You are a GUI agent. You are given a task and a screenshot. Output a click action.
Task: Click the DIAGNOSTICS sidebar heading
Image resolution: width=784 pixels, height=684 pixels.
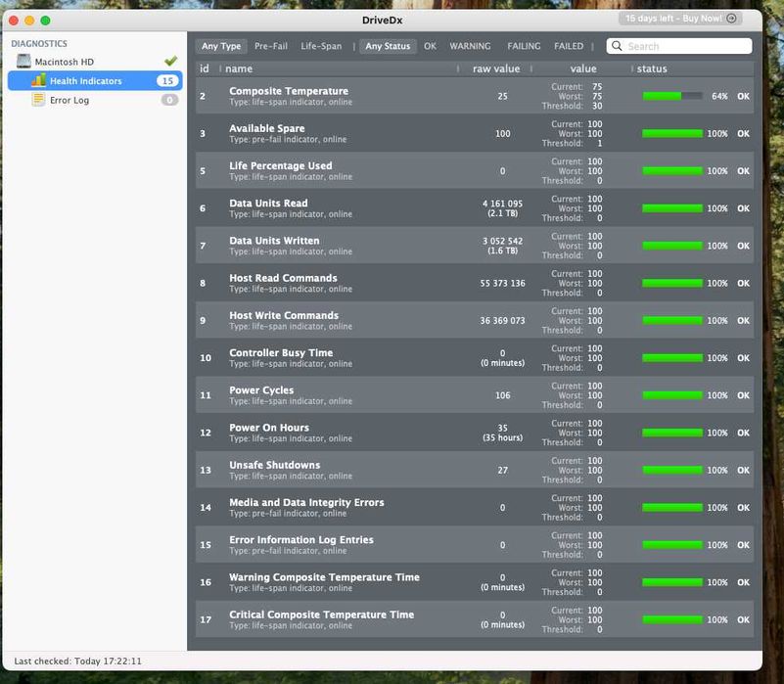pos(39,43)
